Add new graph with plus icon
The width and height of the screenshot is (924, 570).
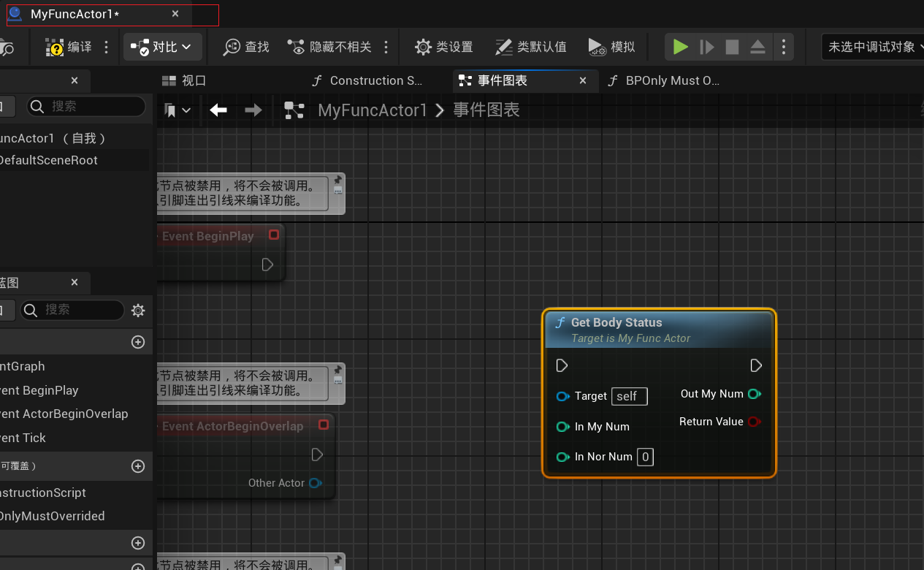tap(137, 342)
